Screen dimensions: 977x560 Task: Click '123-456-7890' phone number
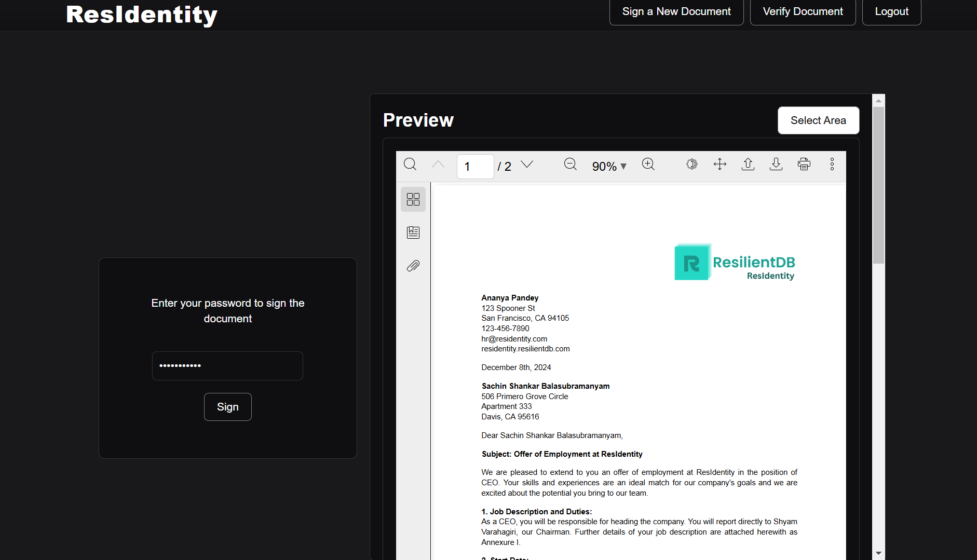[x=505, y=329]
